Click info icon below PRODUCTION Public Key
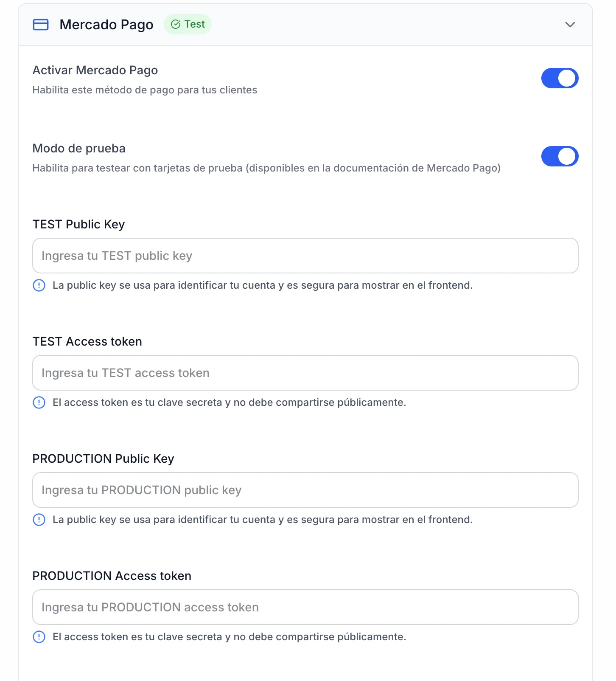616x681 pixels. point(39,520)
